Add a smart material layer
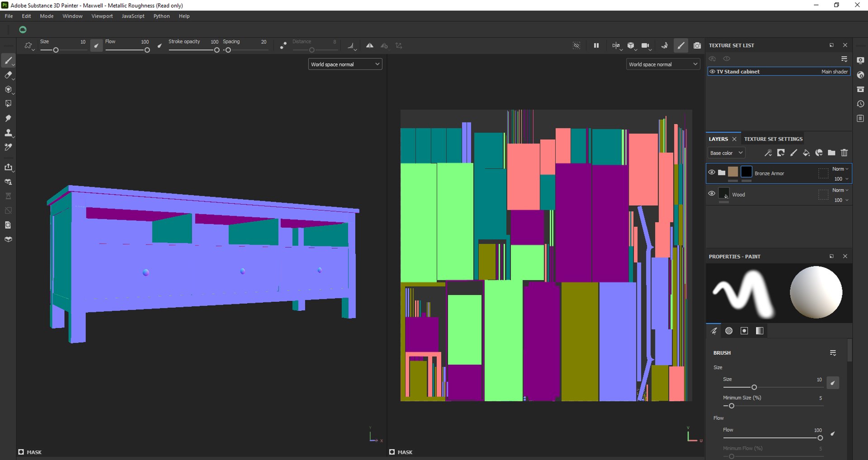The image size is (868, 460). click(819, 153)
